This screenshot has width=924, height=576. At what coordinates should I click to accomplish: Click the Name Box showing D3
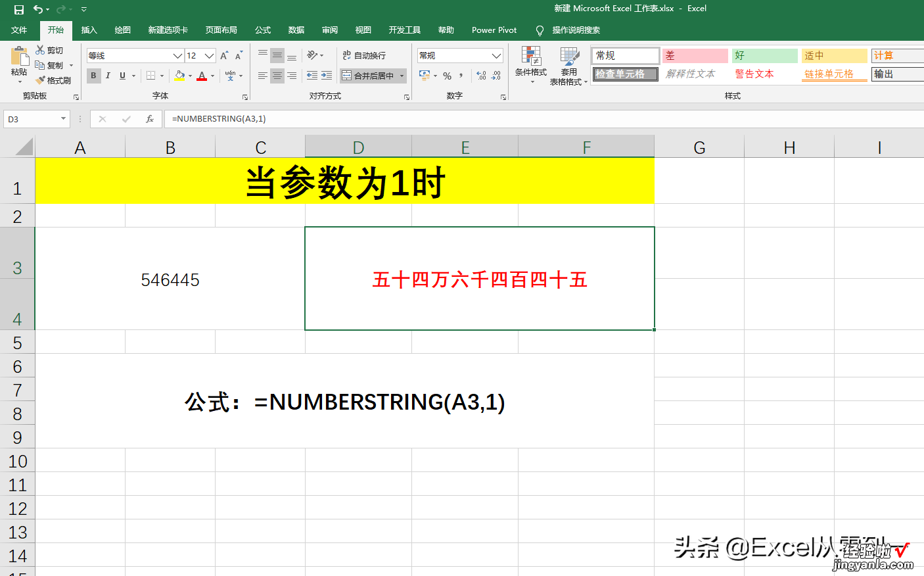(x=36, y=119)
